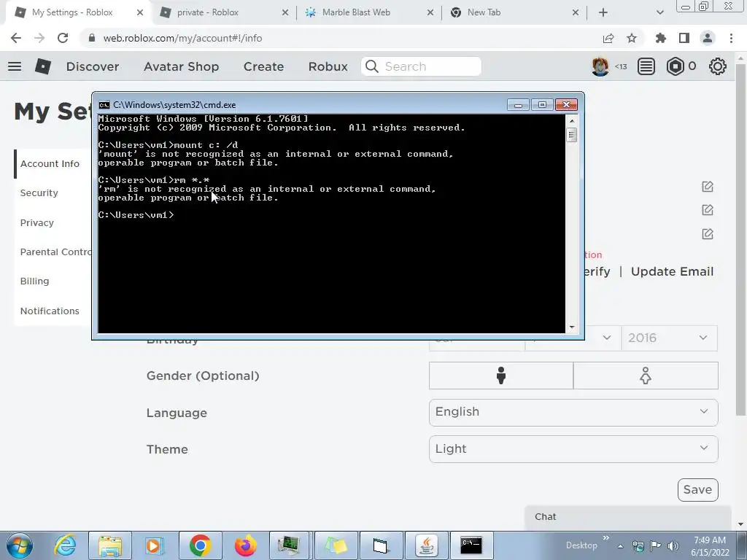Open the Security settings section

[x=39, y=192]
